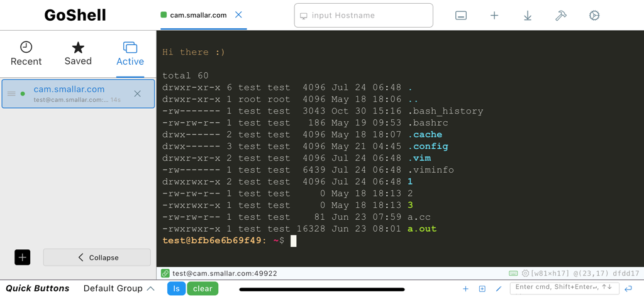644x297 pixels.
Task: Click the minimize panel icon in top toolbar
Action: (461, 16)
